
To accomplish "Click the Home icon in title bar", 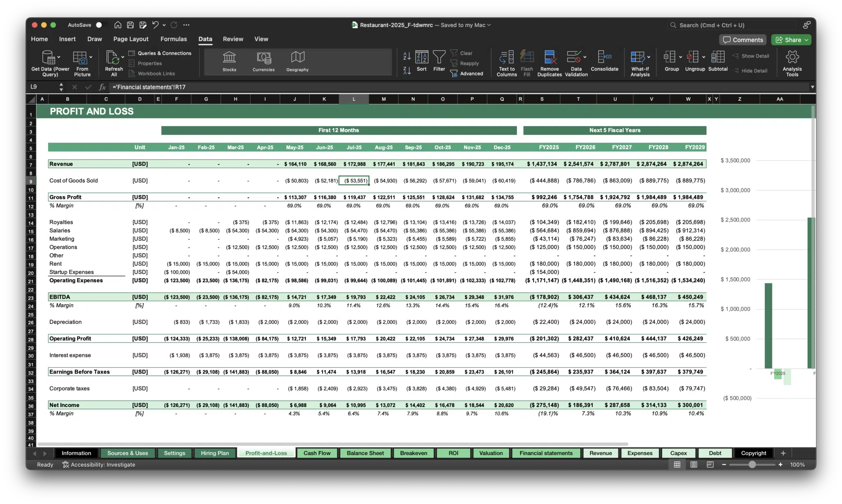I will tap(118, 25).
